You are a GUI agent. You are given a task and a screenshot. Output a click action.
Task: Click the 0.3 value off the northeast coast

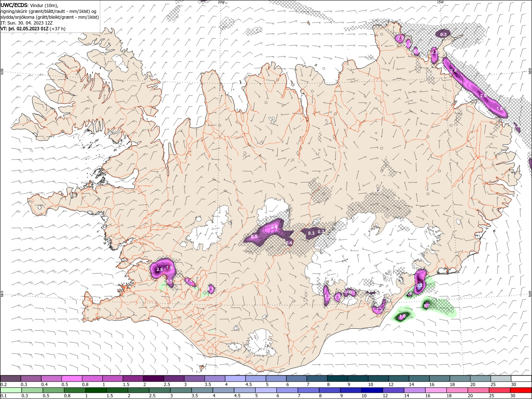443,34
